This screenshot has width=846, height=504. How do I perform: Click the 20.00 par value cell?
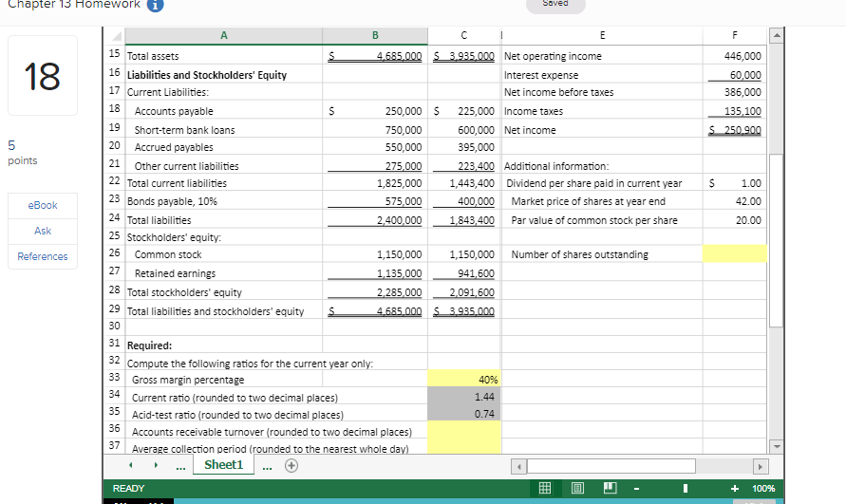coord(734,219)
